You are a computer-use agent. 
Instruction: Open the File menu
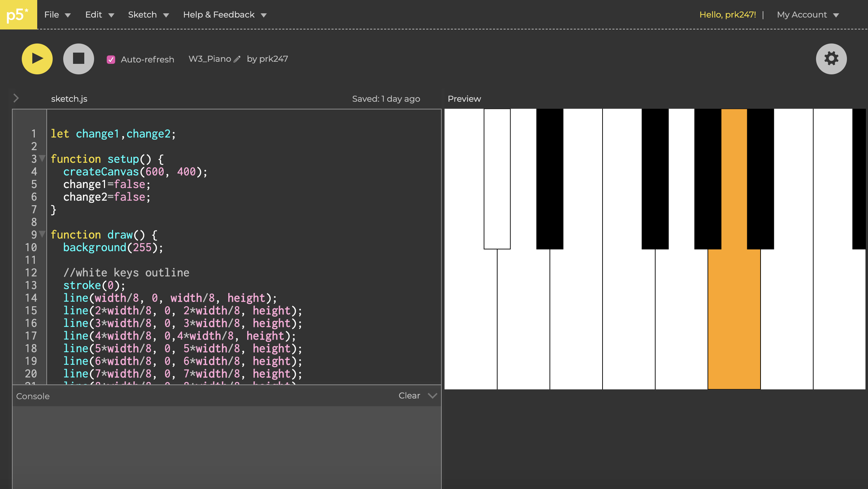coord(58,15)
